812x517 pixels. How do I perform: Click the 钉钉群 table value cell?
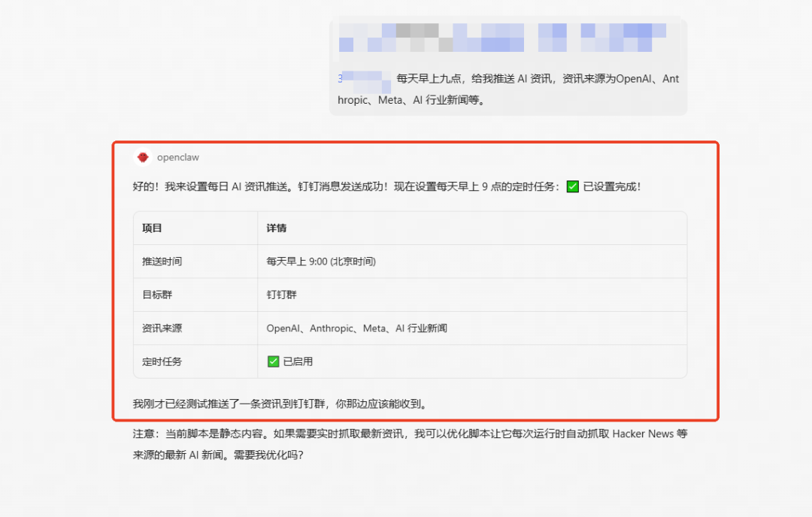click(472, 295)
